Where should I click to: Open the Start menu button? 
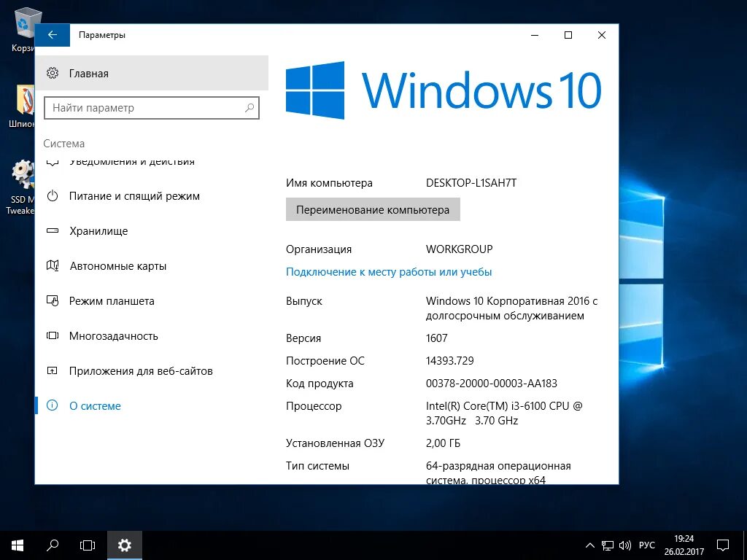pos(18,545)
